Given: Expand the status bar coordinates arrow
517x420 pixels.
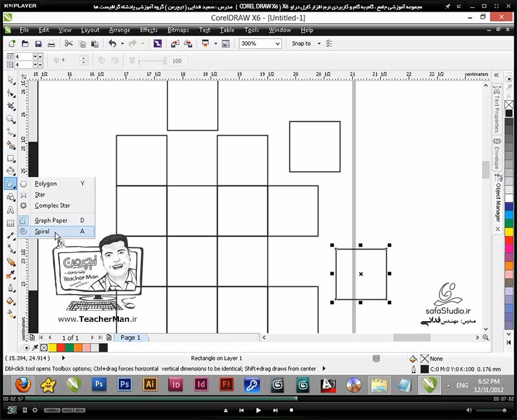Looking at the screenshot, I should point(63,358).
